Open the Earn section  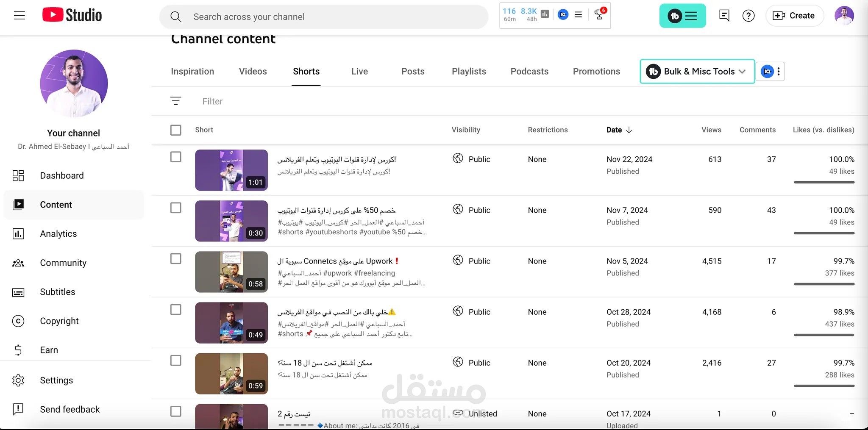pos(74,350)
